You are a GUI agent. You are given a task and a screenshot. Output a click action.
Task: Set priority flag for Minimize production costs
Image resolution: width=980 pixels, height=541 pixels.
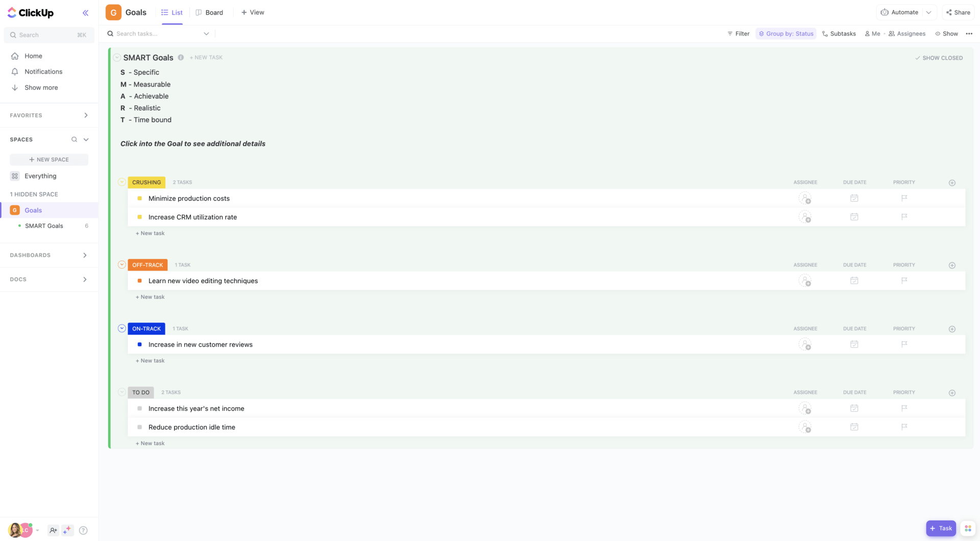click(x=904, y=198)
